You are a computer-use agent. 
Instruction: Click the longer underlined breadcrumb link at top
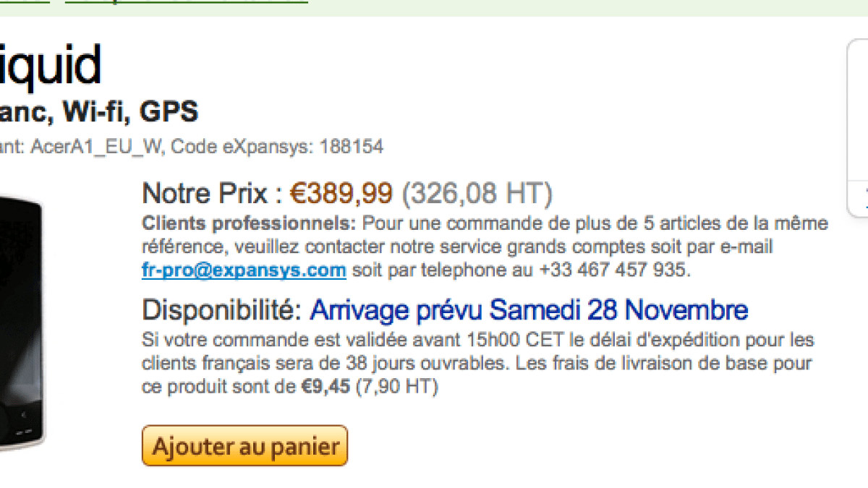186,2
